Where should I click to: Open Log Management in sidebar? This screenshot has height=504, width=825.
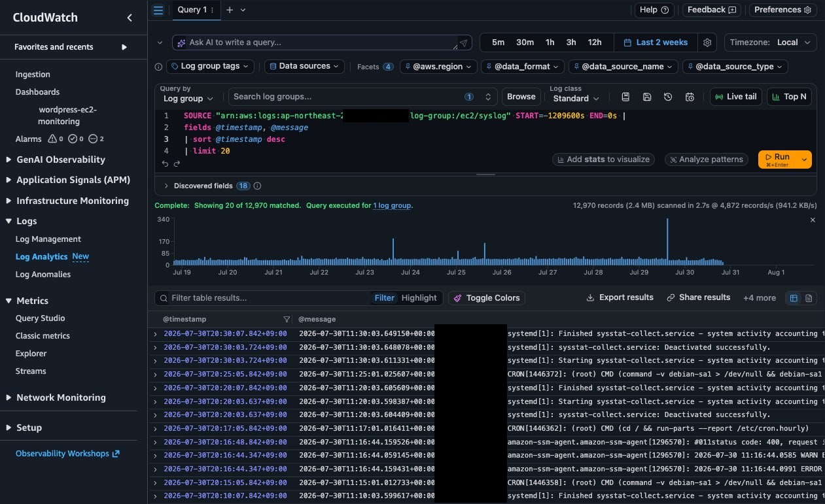[x=48, y=239]
